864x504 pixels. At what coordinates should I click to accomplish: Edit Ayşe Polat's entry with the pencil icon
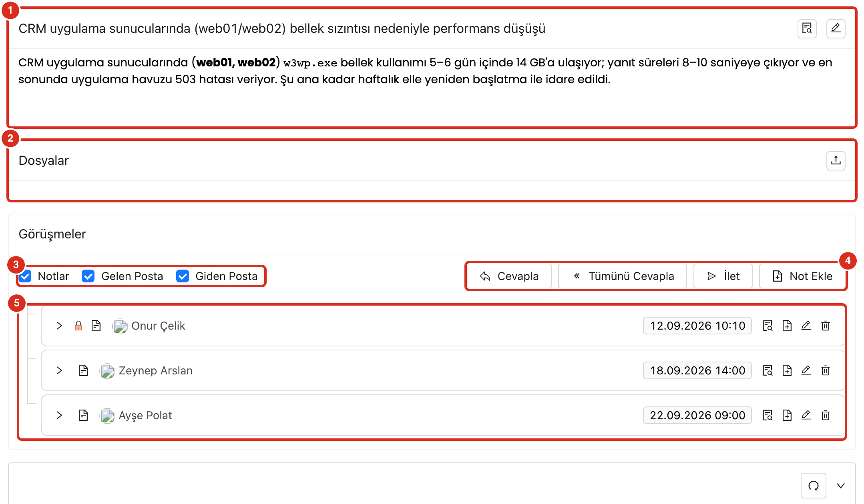pyautogui.click(x=806, y=416)
